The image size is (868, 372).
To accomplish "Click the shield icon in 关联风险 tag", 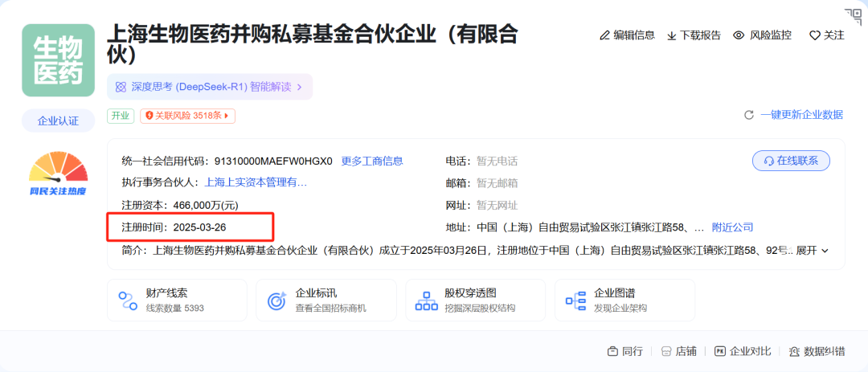I will (149, 116).
